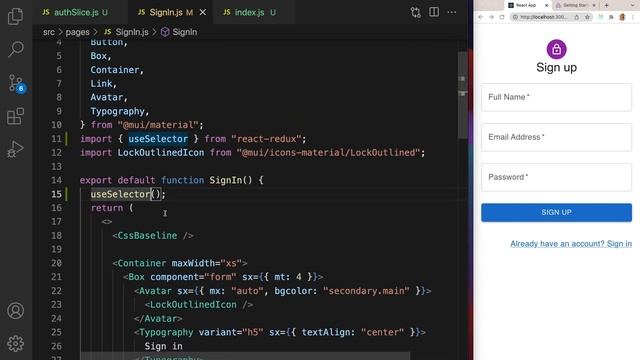Follow the Already have an account? Sign in link
The width and height of the screenshot is (640, 360).
tap(571, 244)
